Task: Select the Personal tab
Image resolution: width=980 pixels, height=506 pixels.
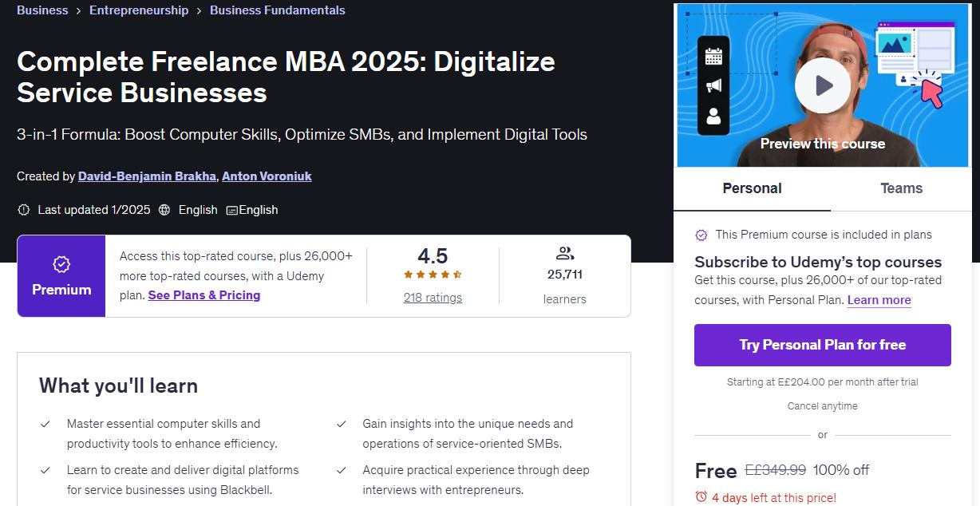Action: 752,188
